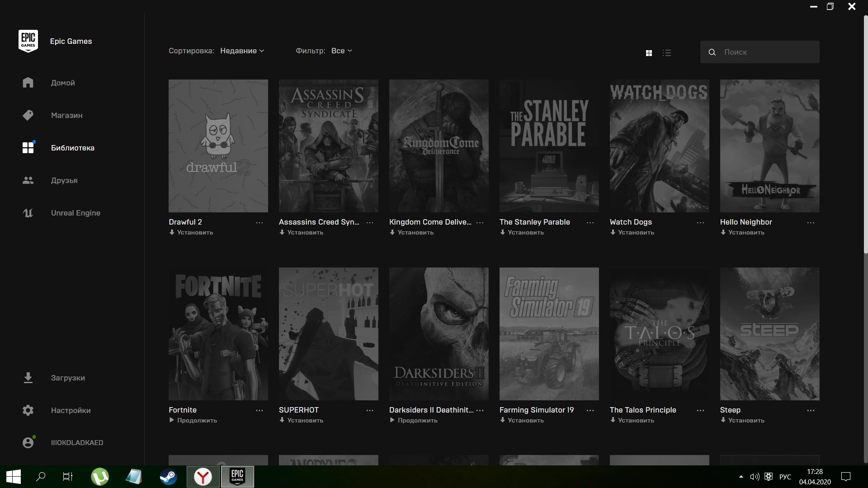Open uTorrent from the taskbar
The width and height of the screenshot is (868, 488).
pyautogui.click(x=100, y=477)
